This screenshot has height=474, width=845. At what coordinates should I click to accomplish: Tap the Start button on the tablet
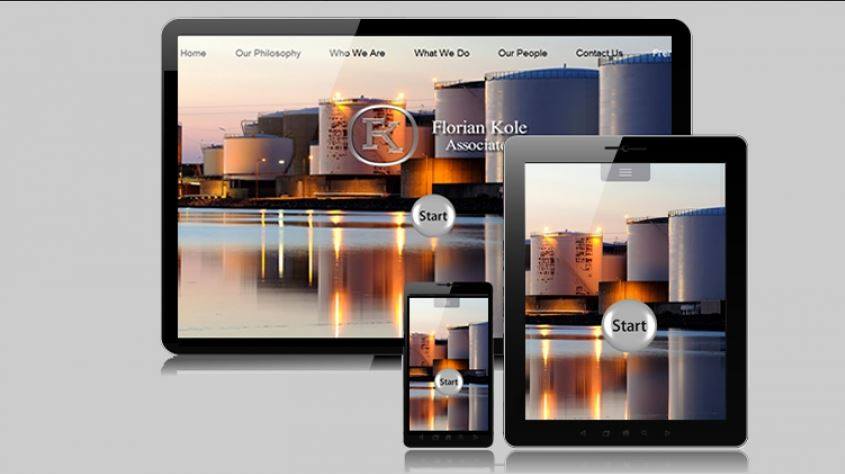[629, 326]
